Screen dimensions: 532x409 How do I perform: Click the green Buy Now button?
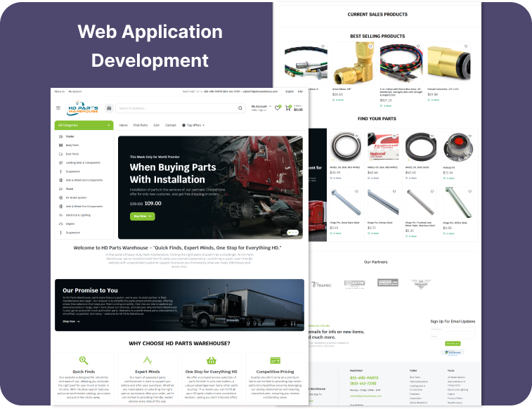pos(143,216)
